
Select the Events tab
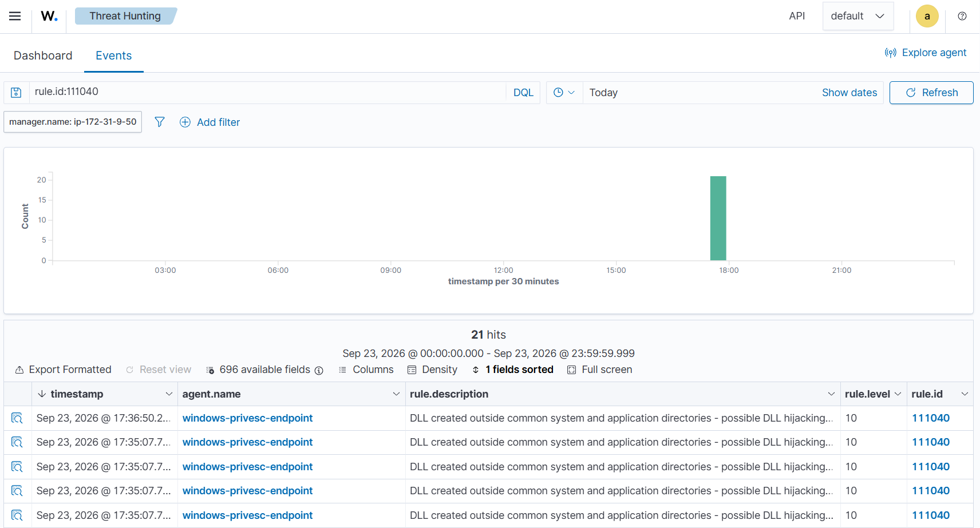click(x=113, y=55)
